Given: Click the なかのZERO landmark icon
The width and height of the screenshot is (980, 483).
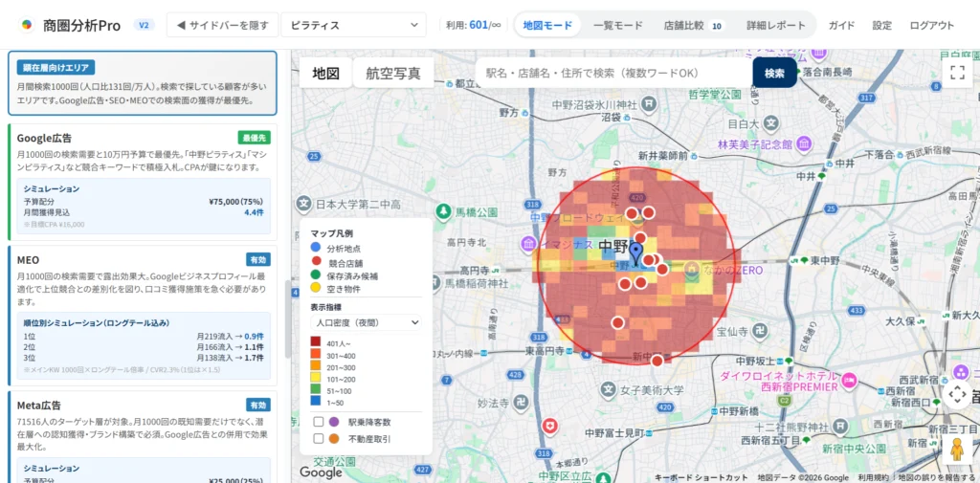Looking at the screenshot, I should click(x=691, y=270).
